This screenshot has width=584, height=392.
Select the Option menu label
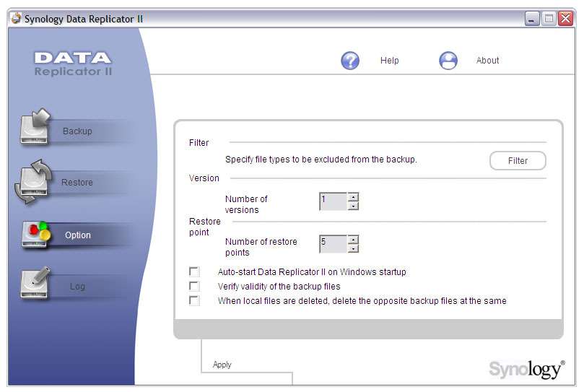(78, 235)
